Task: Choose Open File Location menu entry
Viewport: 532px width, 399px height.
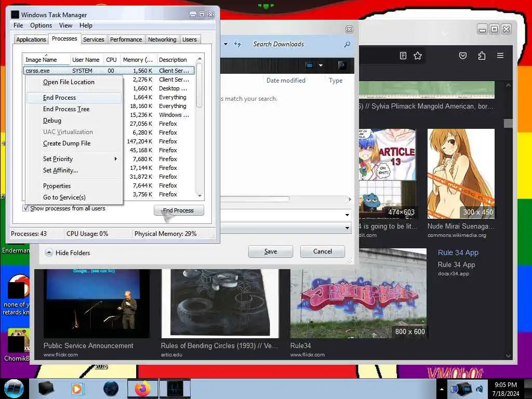Action: coord(74,82)
